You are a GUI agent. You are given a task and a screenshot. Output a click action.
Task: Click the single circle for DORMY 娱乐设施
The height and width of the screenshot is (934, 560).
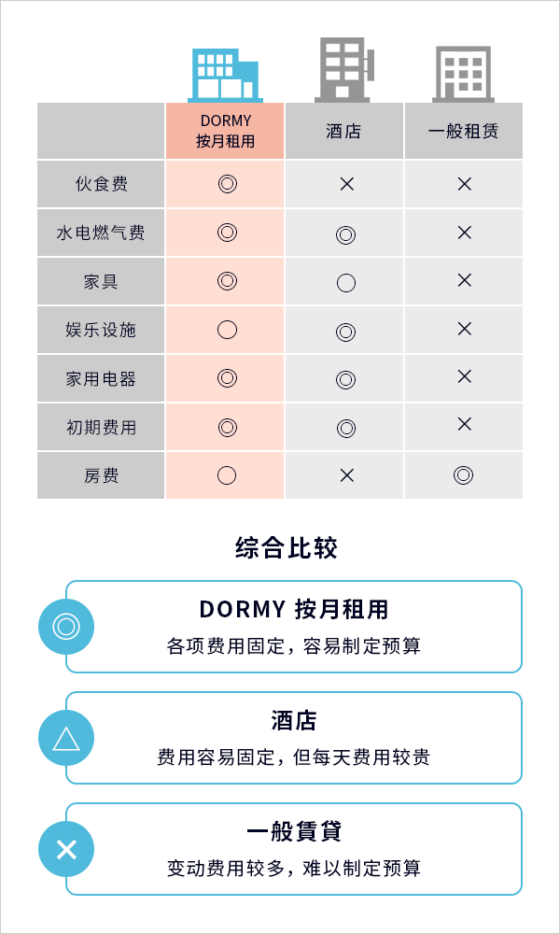pyautogui.click(x=227, y=330)
